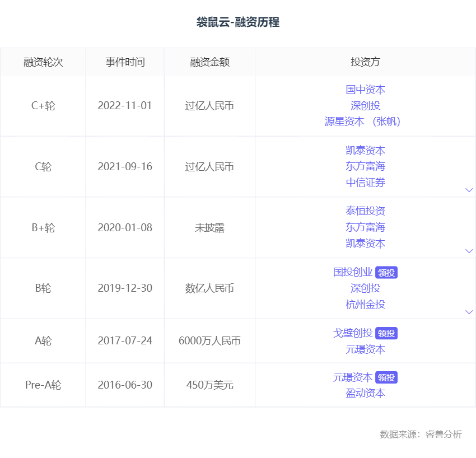The image size is (476, 458).
Task: Click date 2019-12-30
Action: tap(125, 288)
